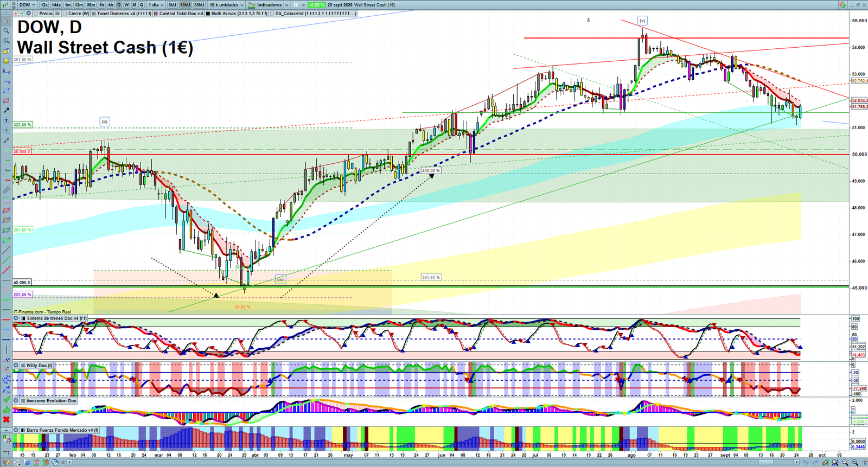Open the Precio list settings icon

pos(58,14)
